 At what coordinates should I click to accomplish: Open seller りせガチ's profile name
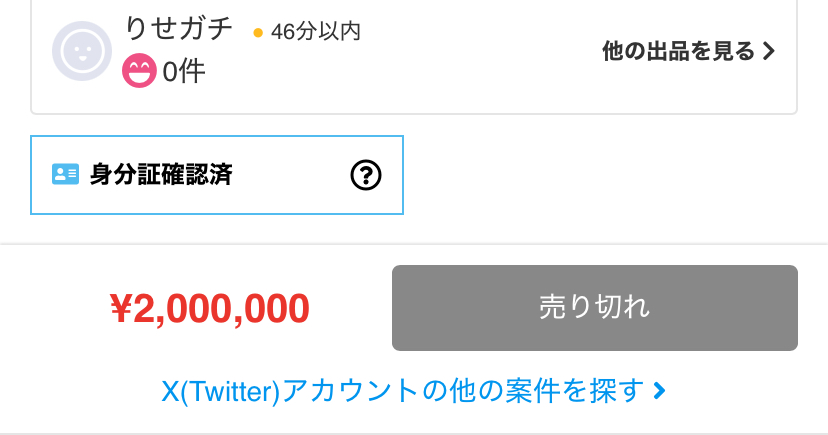[x=178, y=29]
